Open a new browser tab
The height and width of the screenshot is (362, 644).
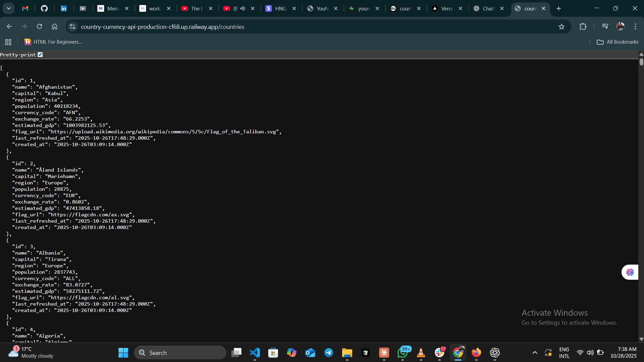click(x=559, y=8)
